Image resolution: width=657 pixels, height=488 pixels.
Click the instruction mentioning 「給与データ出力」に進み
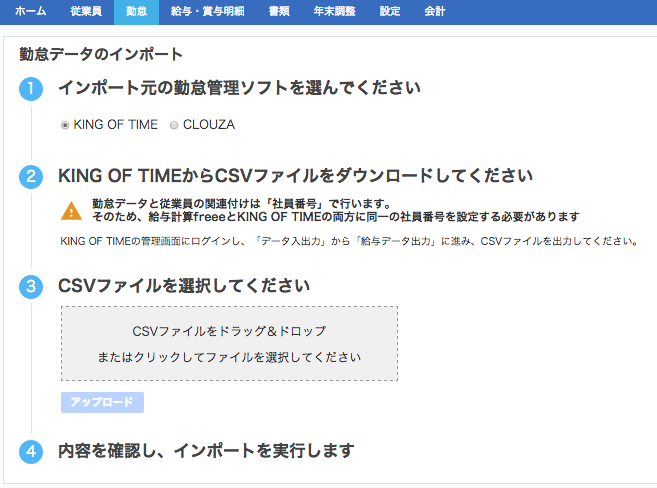350,241
